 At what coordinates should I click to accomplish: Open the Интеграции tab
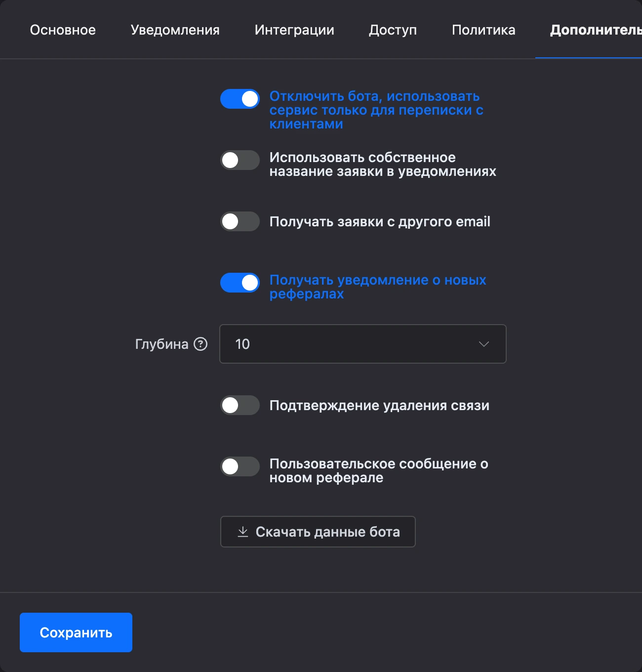(x=294, y=30)
